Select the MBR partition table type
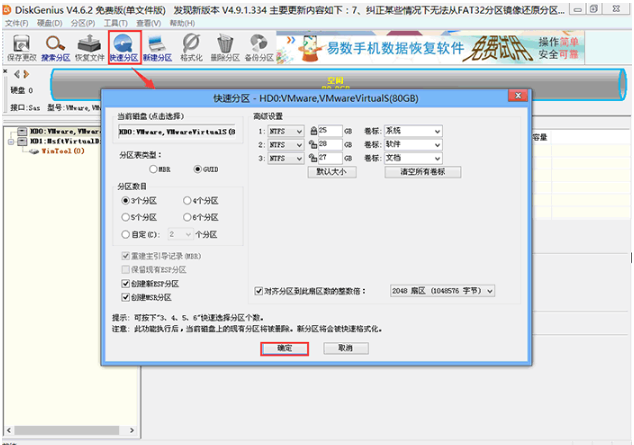 point(153,169)
